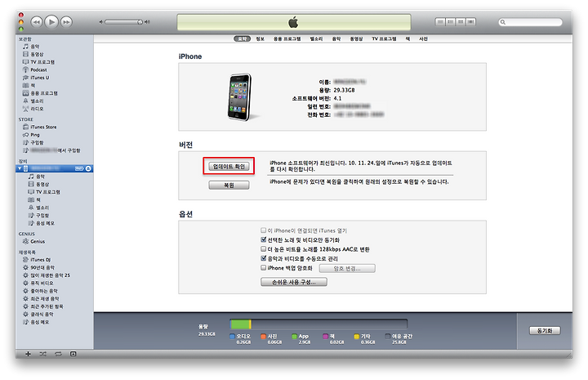The height and width of the screenshot is (380, 588).
Task: Click the 업데이트 확인 button
Action: [229, 167]
